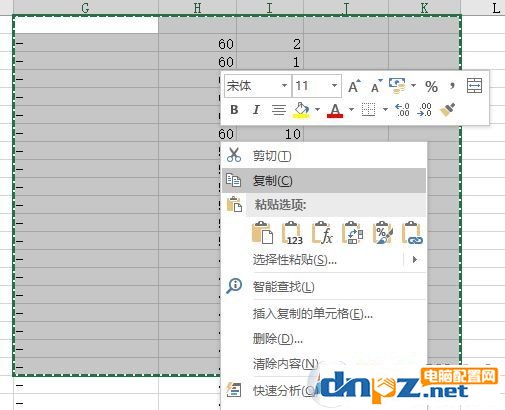Click Decrease Font Size icon
This screenshot has height=410, width=505.
click(x=376, y=86)
